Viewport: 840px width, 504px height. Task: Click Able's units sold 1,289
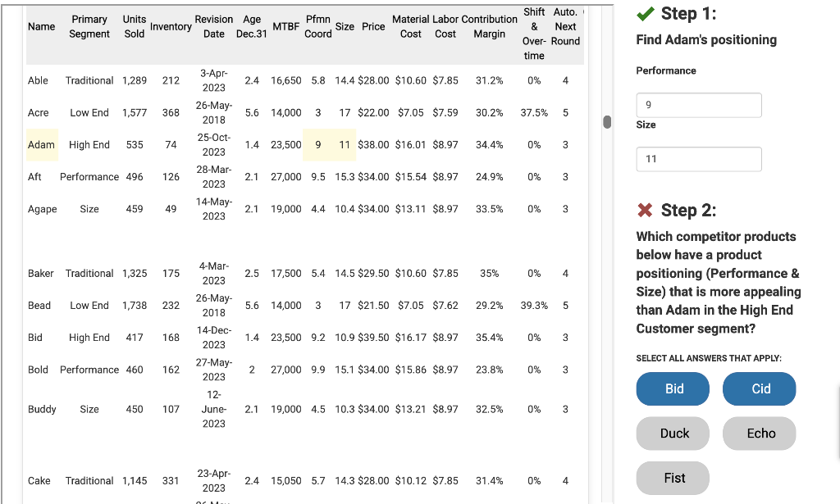(x=135, y=81)
